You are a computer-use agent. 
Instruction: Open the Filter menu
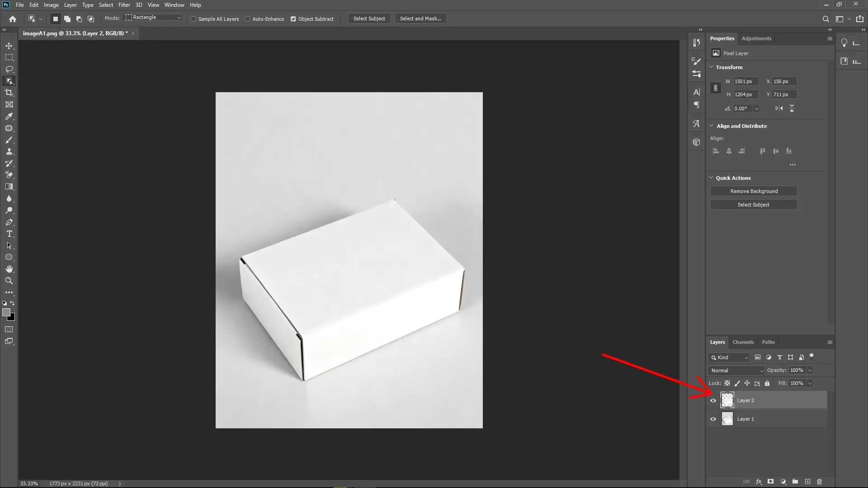(x=124, y=5)
